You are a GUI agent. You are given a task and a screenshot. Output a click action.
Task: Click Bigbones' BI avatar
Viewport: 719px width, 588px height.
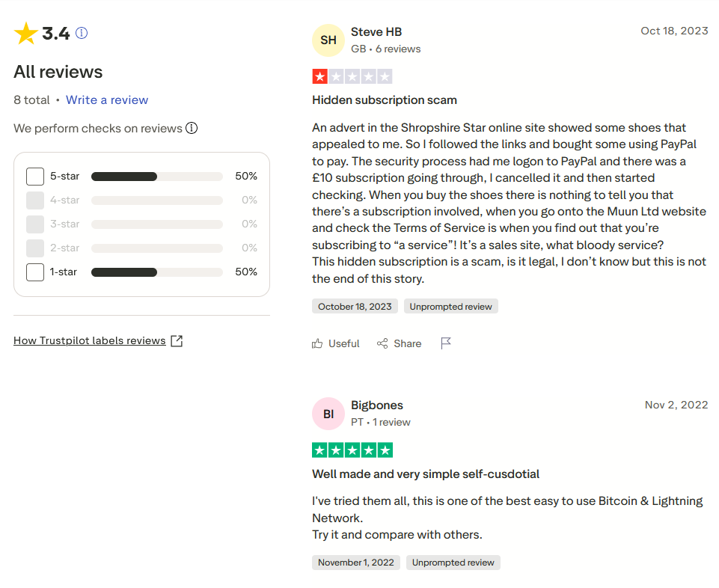click(328, 414)
